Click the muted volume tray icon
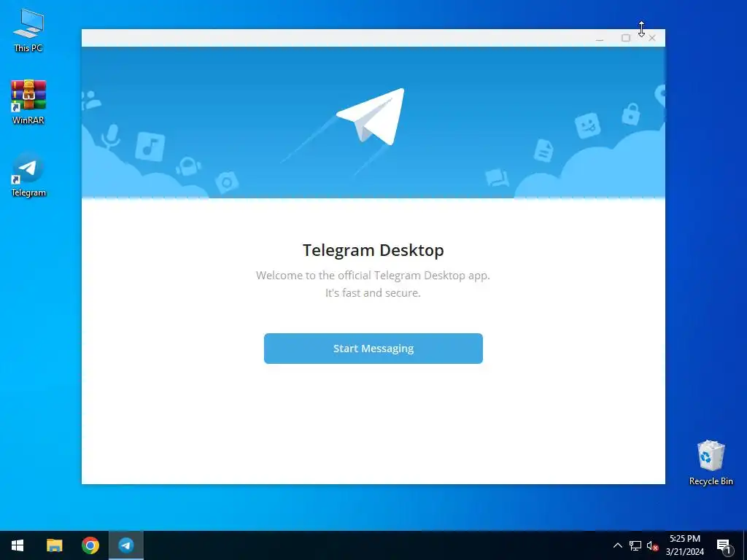The height and width of the screenshot is (560, 747). coord(652,545)
